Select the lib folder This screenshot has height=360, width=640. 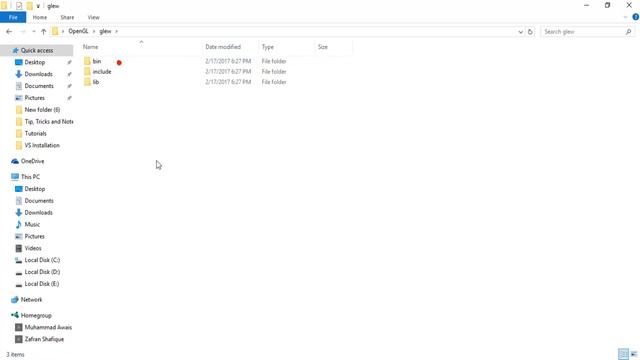pos(96,82)
